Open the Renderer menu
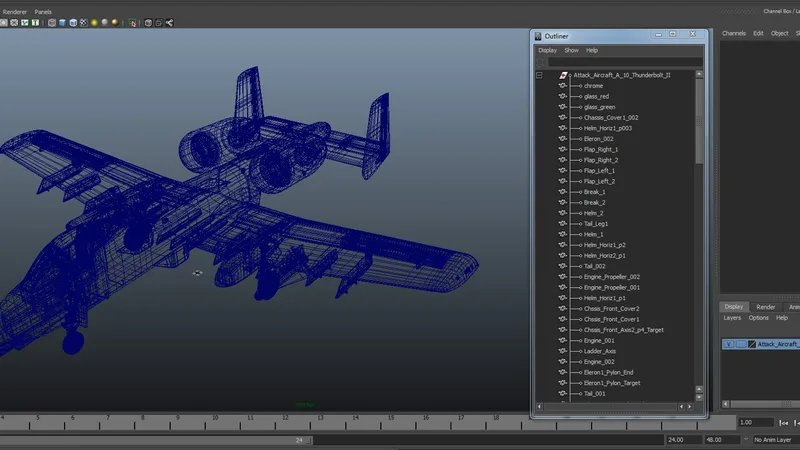Image resolution: width=800 pixels, height=450 pixels. coord(15,12)
